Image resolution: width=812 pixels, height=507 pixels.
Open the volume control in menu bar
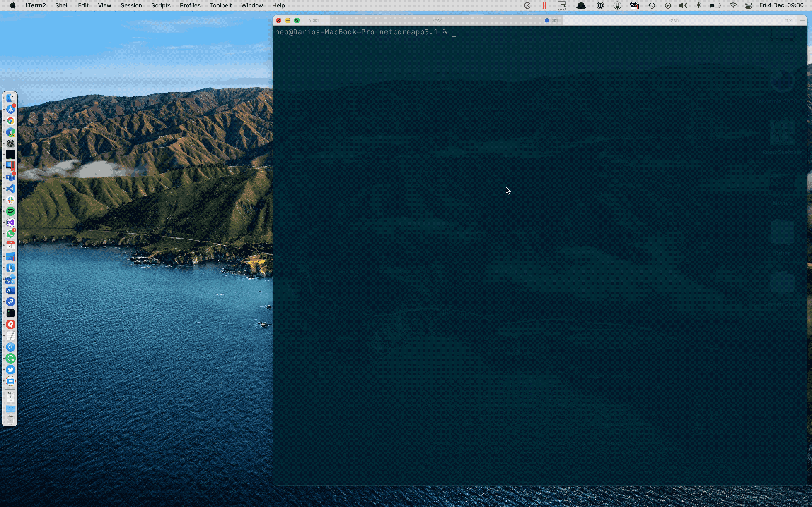(683, 5)
